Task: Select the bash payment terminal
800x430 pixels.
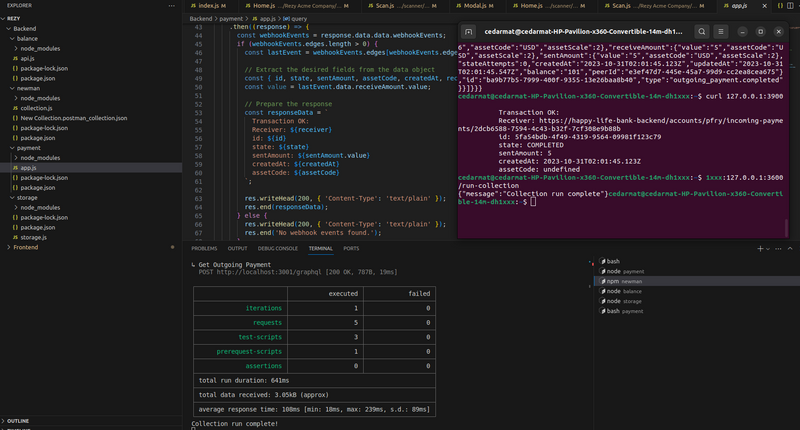Action: (697, 311)
